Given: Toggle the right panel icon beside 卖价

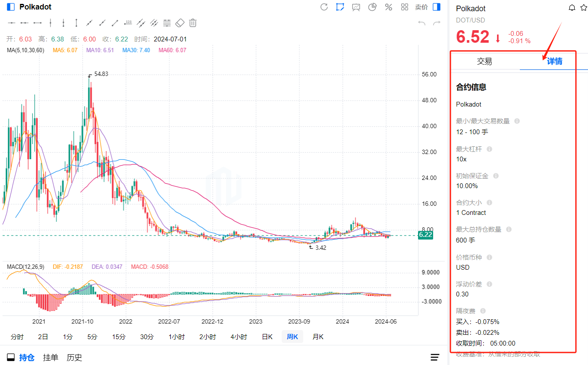Looking at the screenshot, I should click(437, 7).
